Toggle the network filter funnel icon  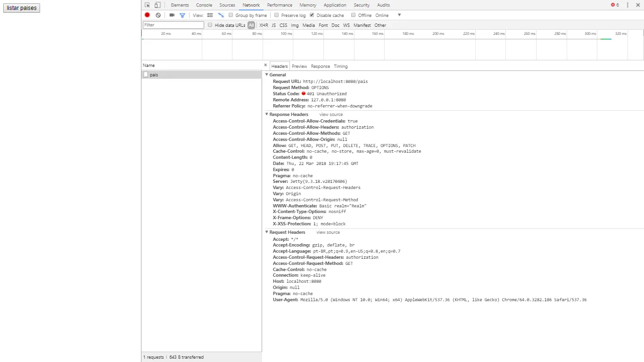pos(182,15)
